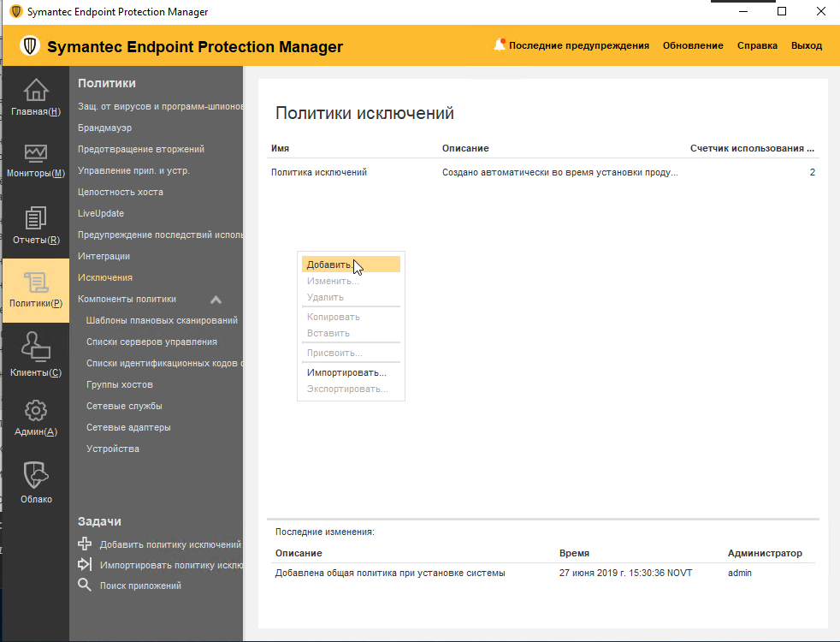Click the Последние предупреждения bell icon

501,44
